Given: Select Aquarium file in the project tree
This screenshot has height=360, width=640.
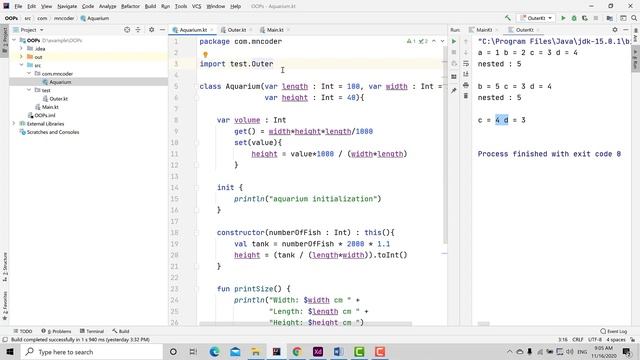Looking at the screenshot, I should [x=60, y=82].
